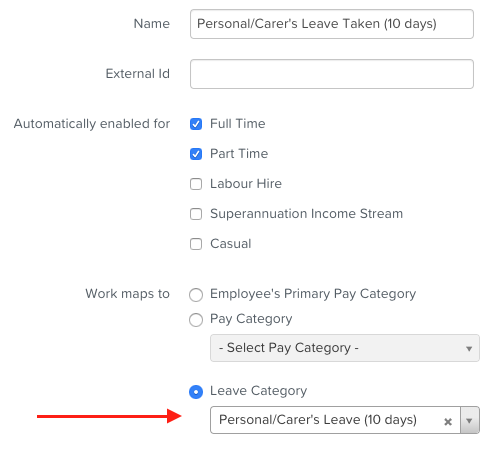
Task: Choose the Pay Category radio option
Action: (x=196, y=320)
